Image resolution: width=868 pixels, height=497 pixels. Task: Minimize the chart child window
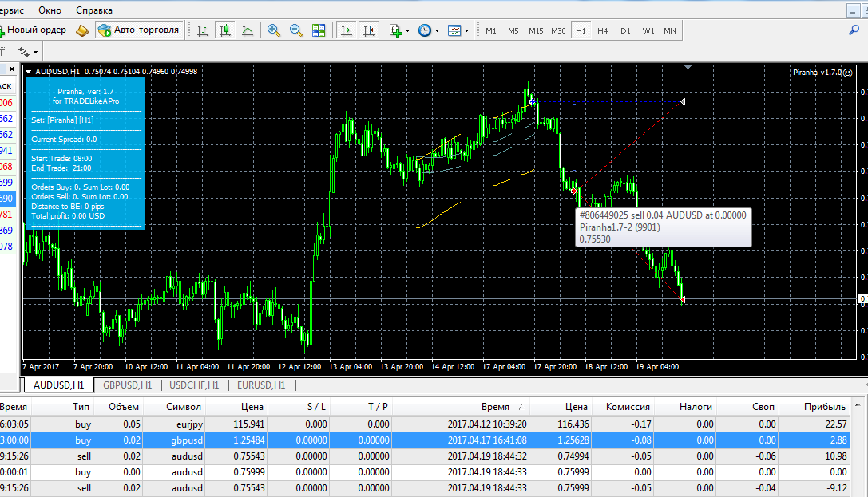pos(853,10)
